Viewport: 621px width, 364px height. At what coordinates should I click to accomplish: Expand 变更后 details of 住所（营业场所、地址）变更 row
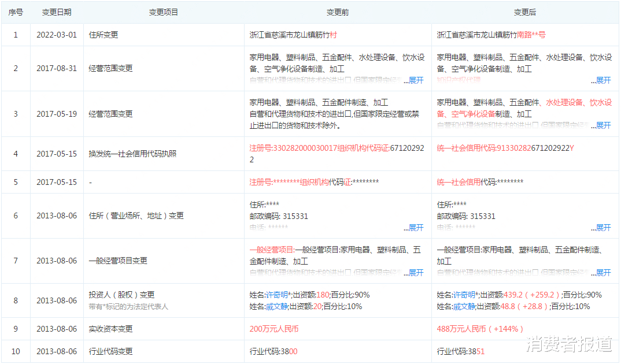pos(602,227)
